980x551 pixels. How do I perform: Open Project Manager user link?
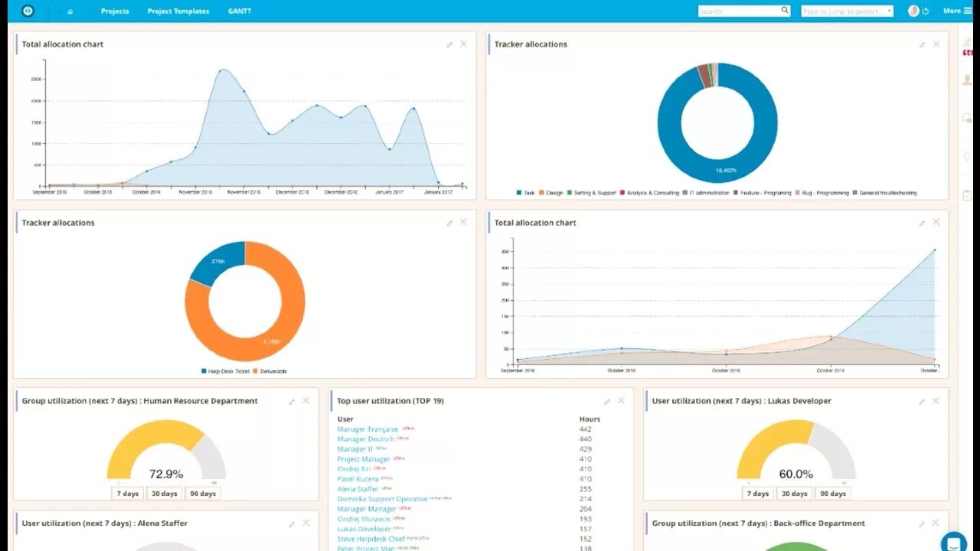pos(364,459)
